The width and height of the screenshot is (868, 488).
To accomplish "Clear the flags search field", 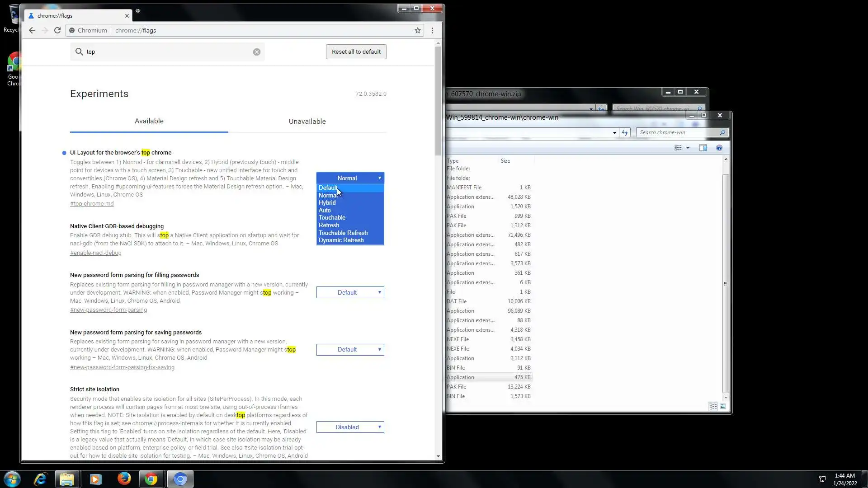I will pyautogui.click(x=257, y=52).
